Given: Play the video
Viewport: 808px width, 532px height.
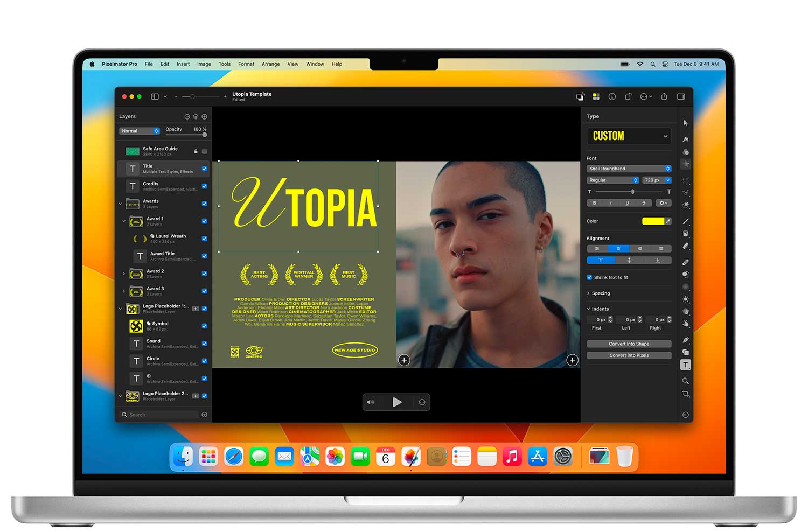Looking at the screenshot, I should point(397,402).
